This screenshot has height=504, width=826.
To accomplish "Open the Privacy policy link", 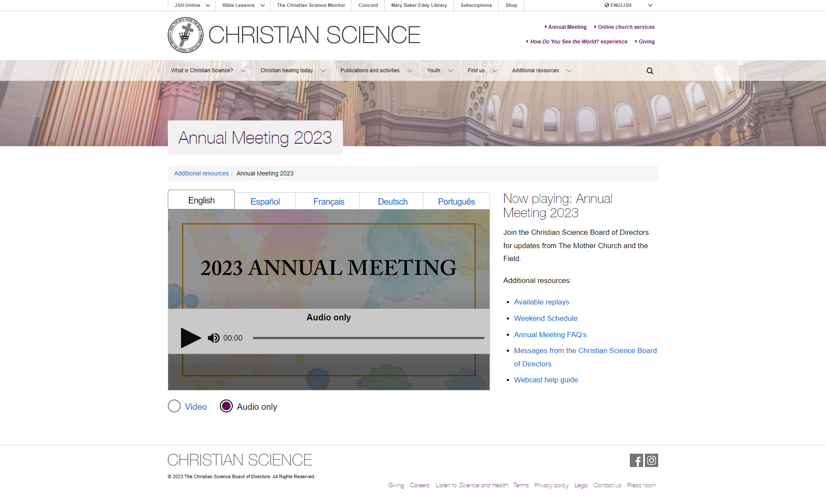I will point(552,485).
